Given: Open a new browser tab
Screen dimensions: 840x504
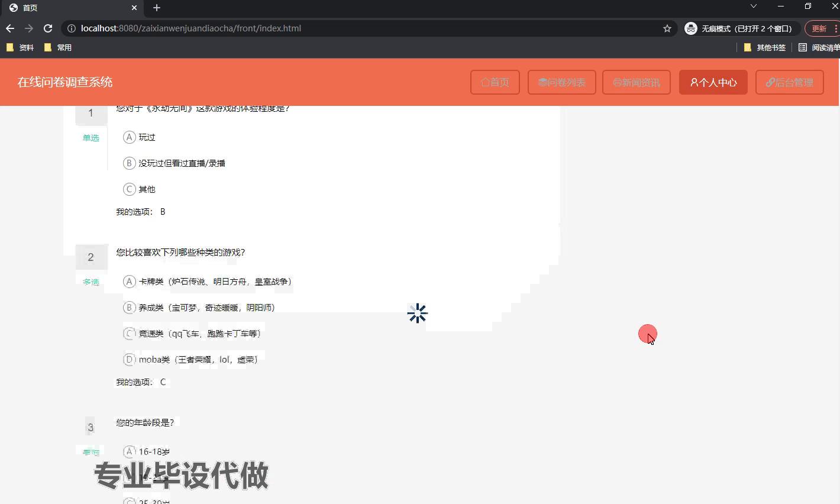Looking at the screenshot, I should [x=157, y=8].
